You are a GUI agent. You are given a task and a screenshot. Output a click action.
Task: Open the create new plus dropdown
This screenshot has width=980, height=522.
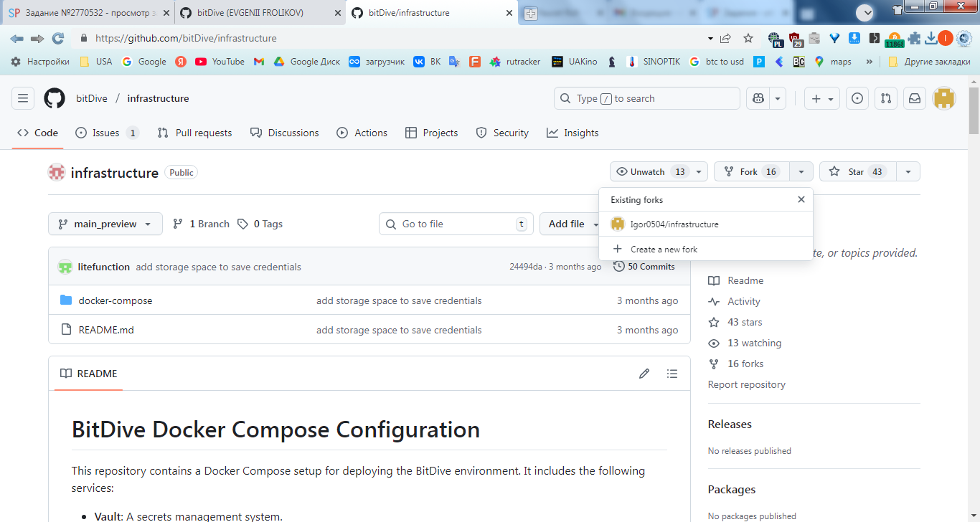pyautogui.click(x=822, y=98)
